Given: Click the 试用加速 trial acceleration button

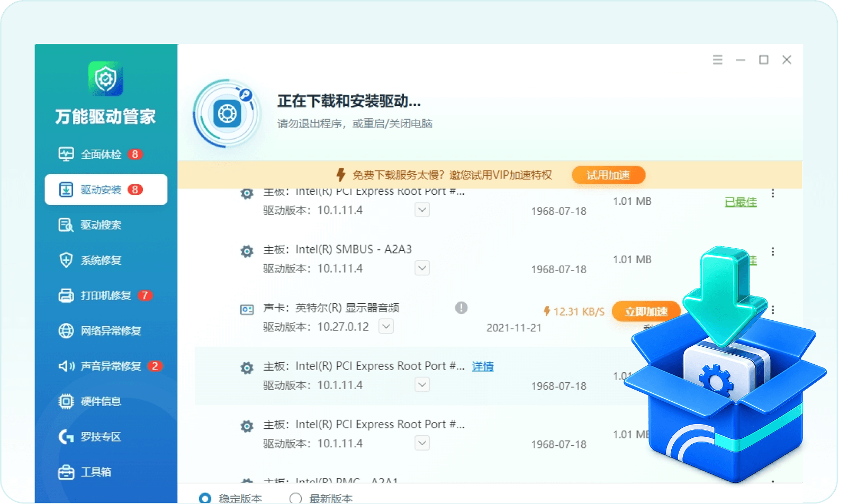Looking at the screenshot, I should point(608,175).
